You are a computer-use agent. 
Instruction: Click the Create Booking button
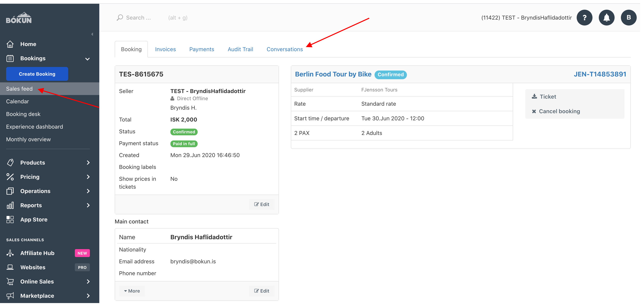pyautogui.click(x=37, y=74)
